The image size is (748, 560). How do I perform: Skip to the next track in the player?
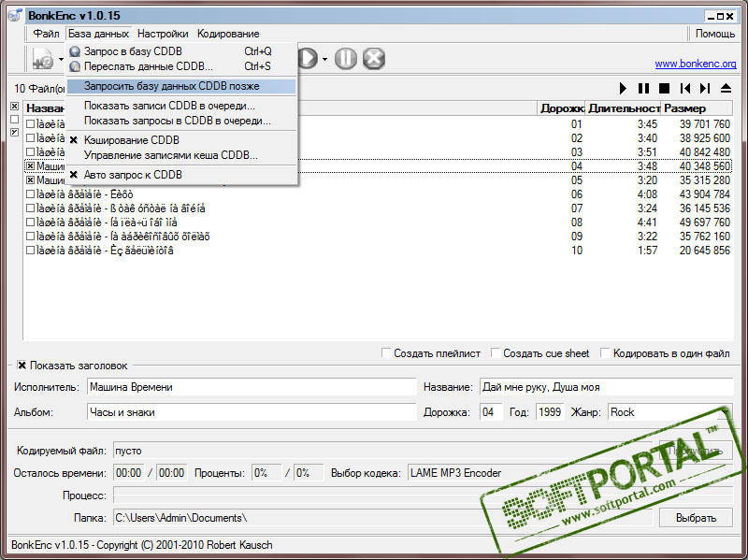(x=705, y=88)
